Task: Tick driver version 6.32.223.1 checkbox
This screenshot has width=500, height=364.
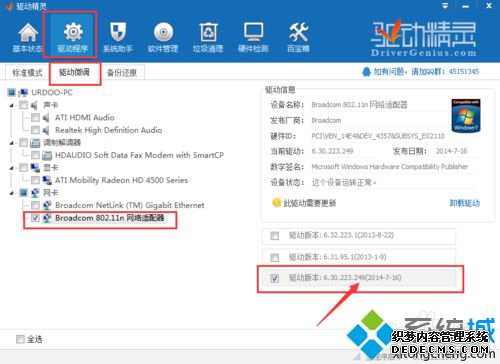Action: click(x=275, y=236)
